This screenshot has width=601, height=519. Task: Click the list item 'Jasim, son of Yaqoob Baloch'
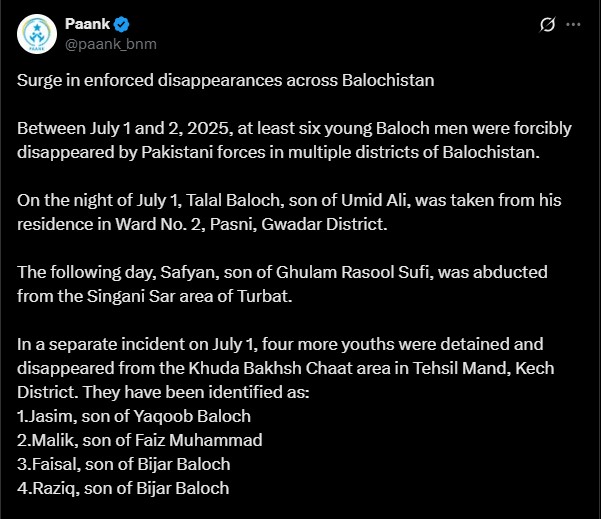(x=134, y=416)
